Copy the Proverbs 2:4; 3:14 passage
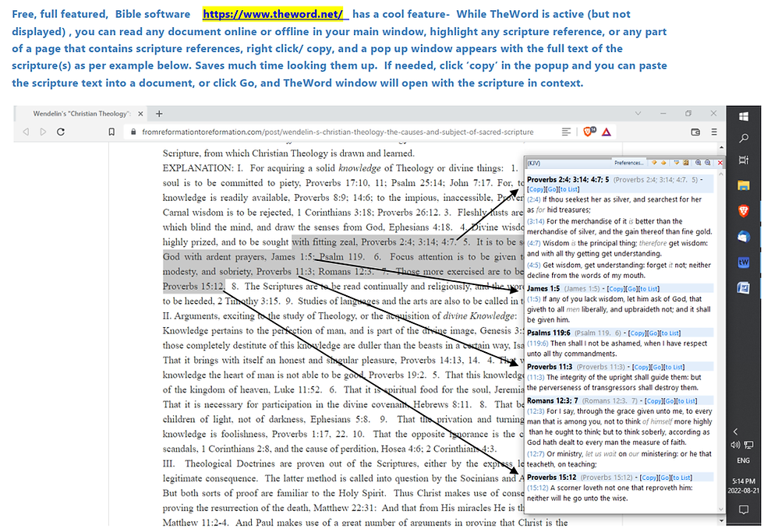The width and height of the screenshot is (764, 532). tap(536, 189)
